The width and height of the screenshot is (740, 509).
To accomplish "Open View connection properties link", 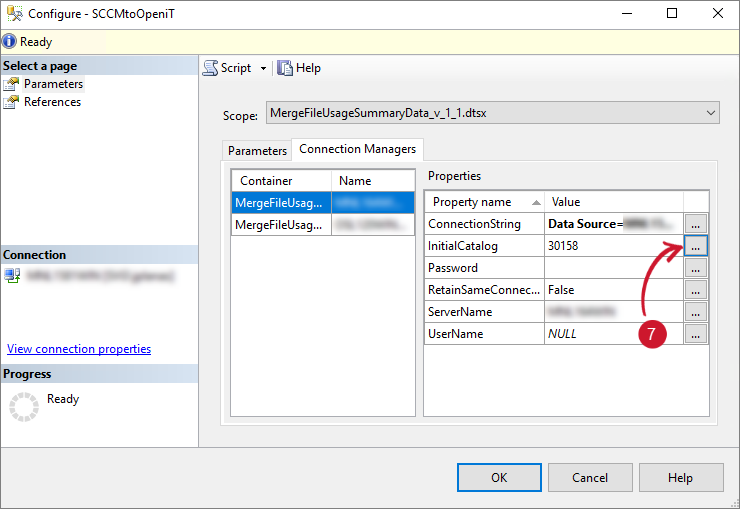I will point(79,349).
